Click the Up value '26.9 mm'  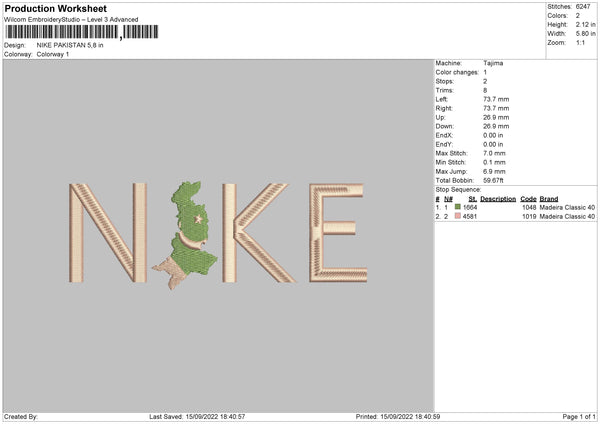tap(496, 117)
